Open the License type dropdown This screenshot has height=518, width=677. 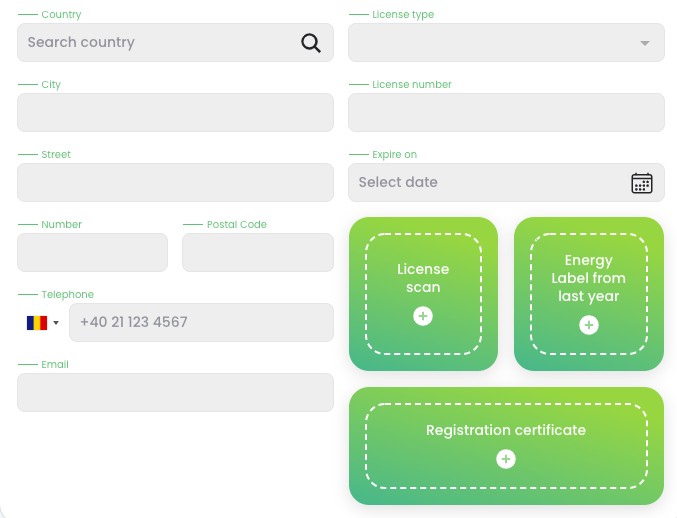coord(506,43)
